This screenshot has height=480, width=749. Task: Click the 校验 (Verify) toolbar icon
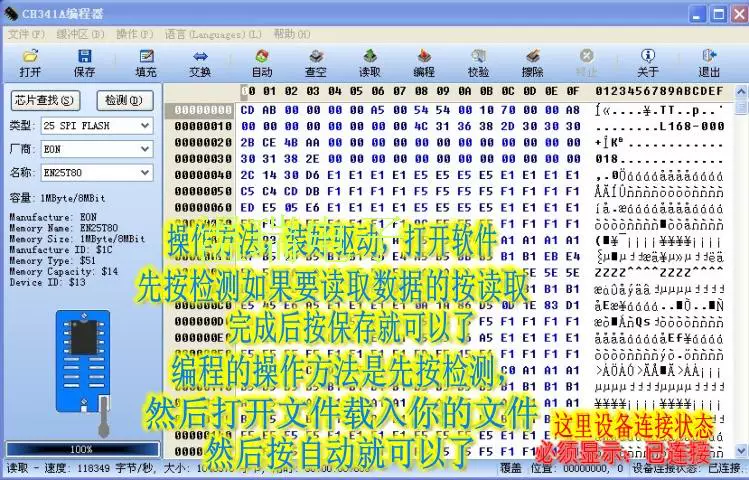478,63
